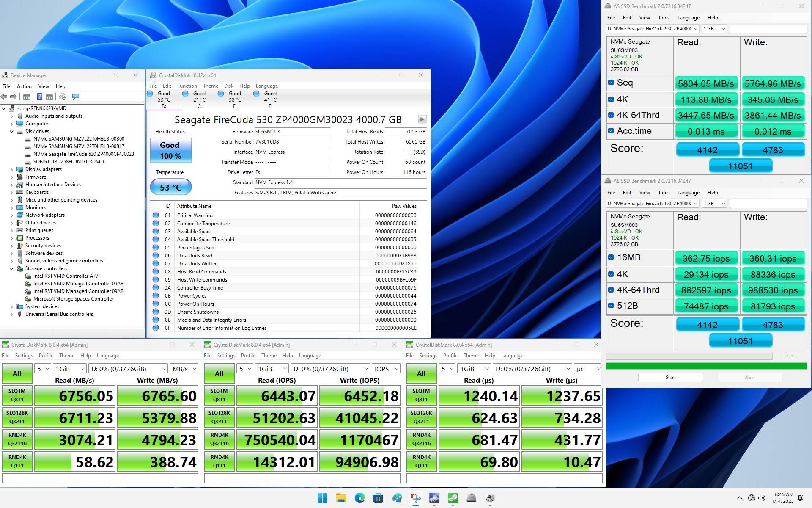Uncheck the 512B test checkbox

(611, 305)
